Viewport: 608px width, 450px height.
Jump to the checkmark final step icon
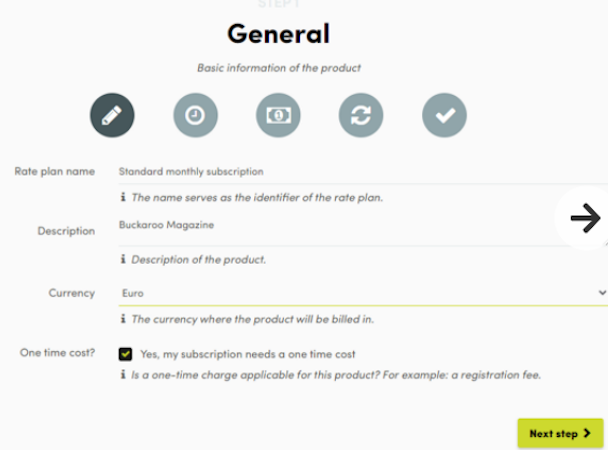pos(444,115)
